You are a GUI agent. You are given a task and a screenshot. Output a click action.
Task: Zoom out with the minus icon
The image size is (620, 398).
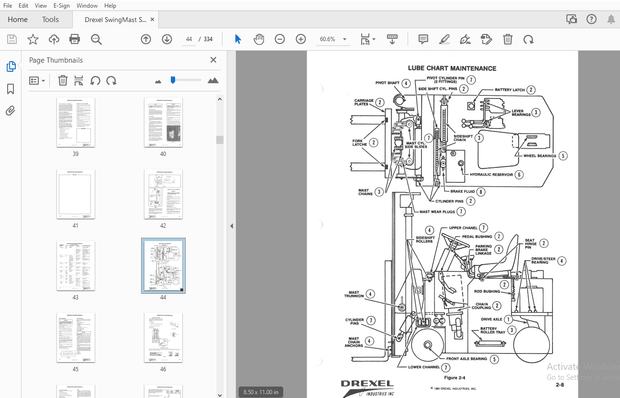(x=280, y=39)
